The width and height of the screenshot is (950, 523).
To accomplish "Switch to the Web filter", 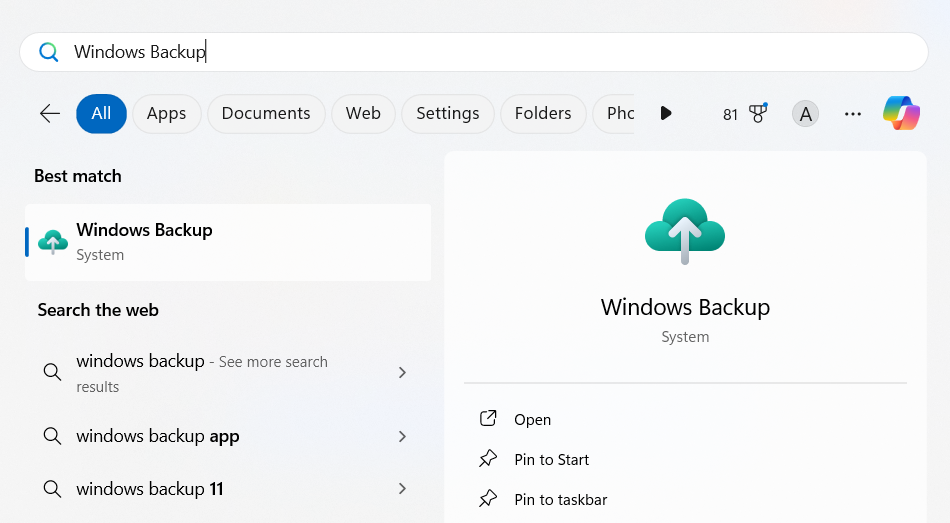I will coord(363,113).
